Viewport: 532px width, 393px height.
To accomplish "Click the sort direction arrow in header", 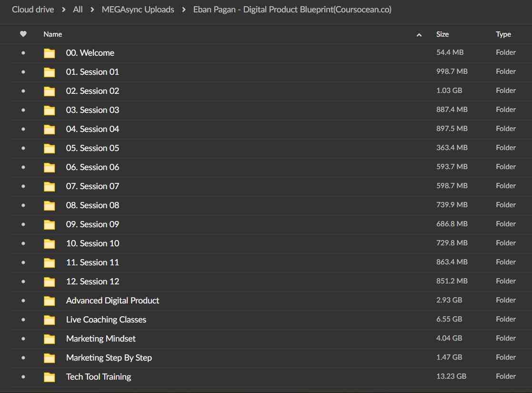I will [x=419, y=35].
